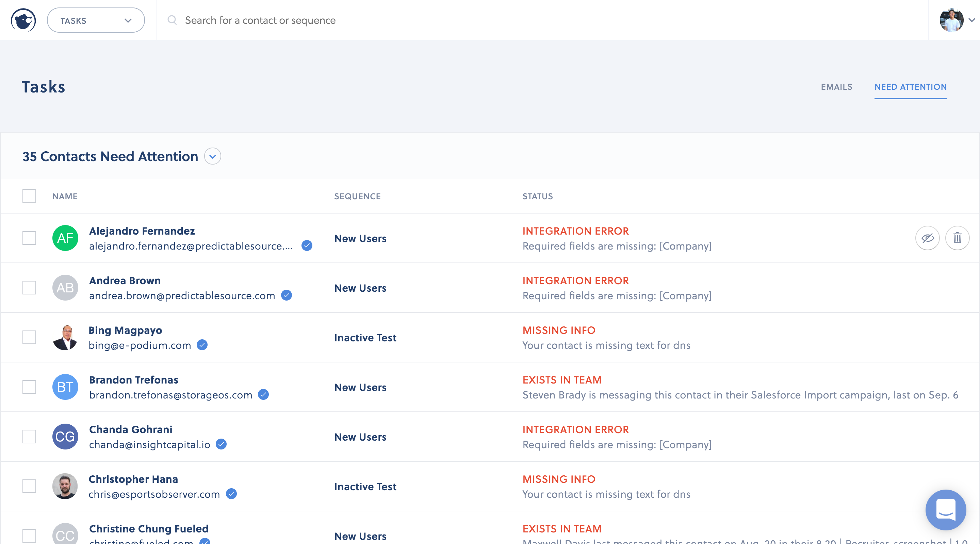
Task: Click the green AF avatar
Action: click(65, 238)
